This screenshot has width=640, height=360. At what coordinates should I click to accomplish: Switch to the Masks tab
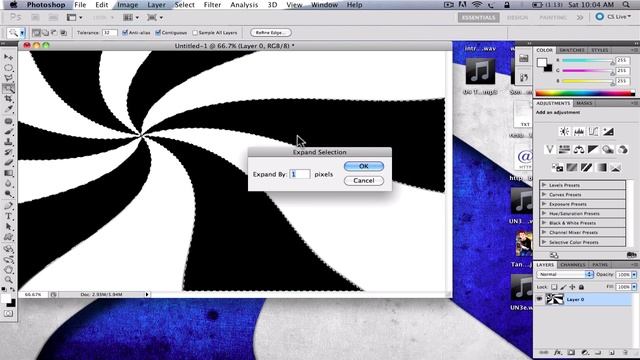pyautogui.click(x=584, y=103)
